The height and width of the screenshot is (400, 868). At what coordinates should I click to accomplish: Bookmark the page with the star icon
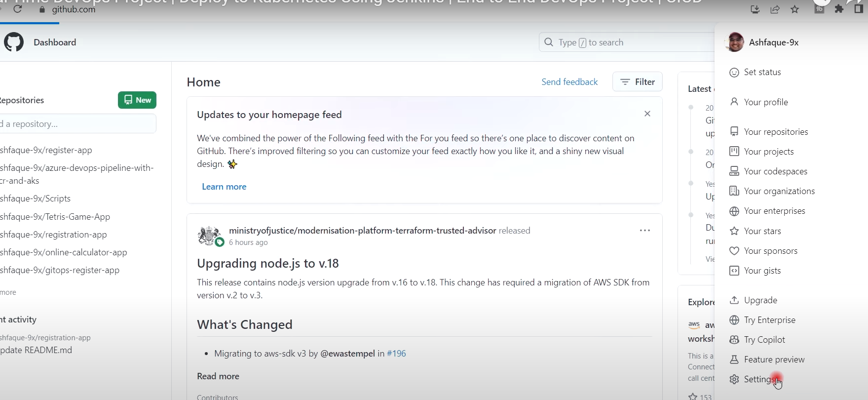click(x=794, y=9)
